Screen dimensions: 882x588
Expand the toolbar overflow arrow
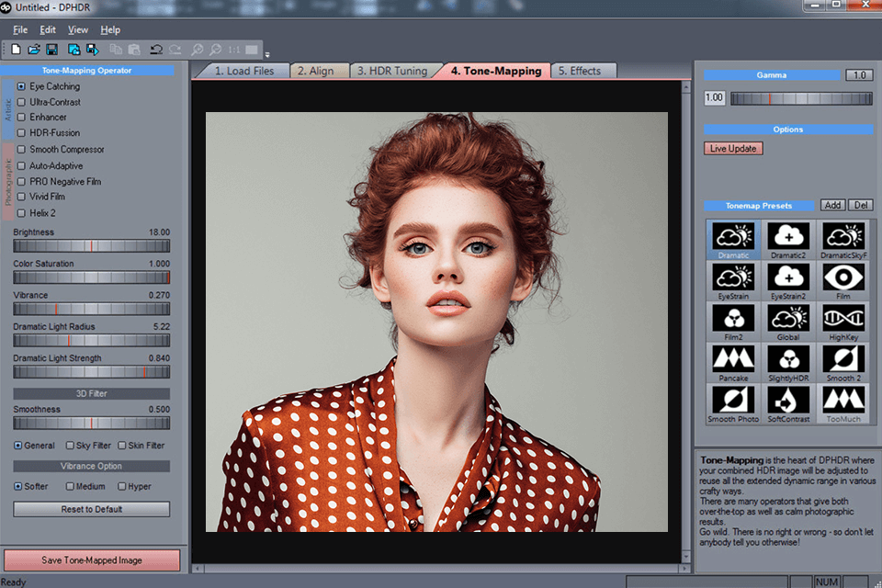pos(267,53)
